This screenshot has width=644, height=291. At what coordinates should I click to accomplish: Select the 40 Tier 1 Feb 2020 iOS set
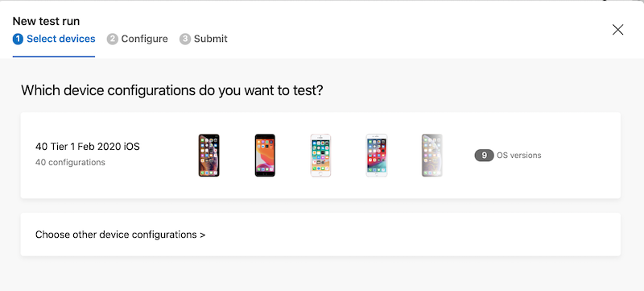(320, 156)
